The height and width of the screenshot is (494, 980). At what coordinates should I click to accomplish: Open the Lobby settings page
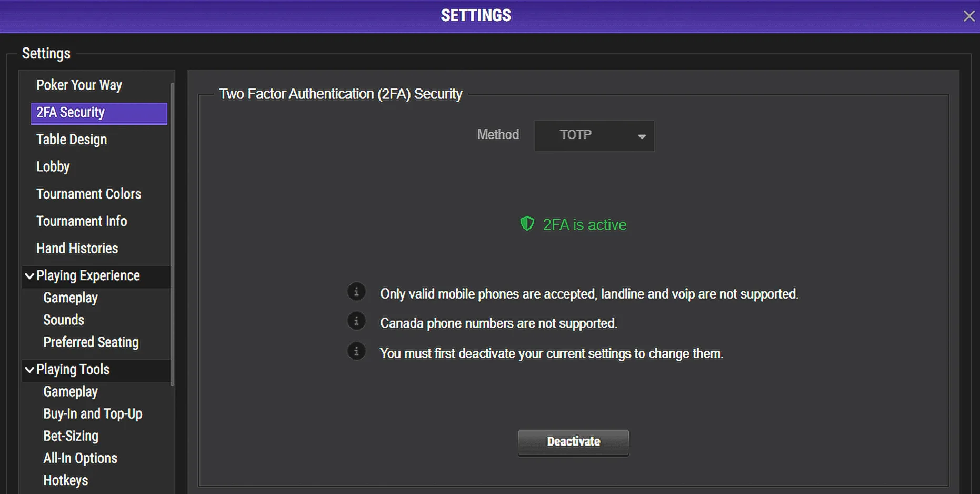(53, 167)
